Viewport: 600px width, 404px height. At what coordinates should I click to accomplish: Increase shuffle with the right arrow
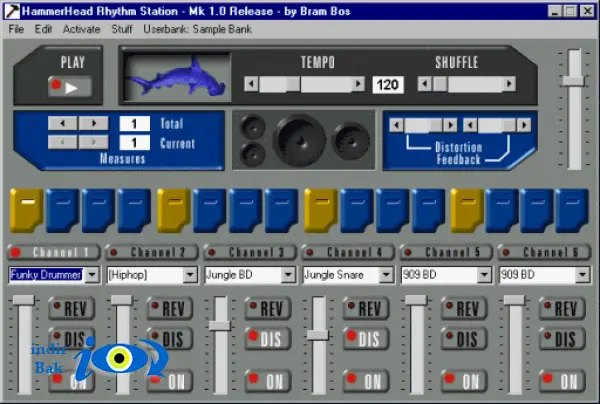[x=509, y=84]
